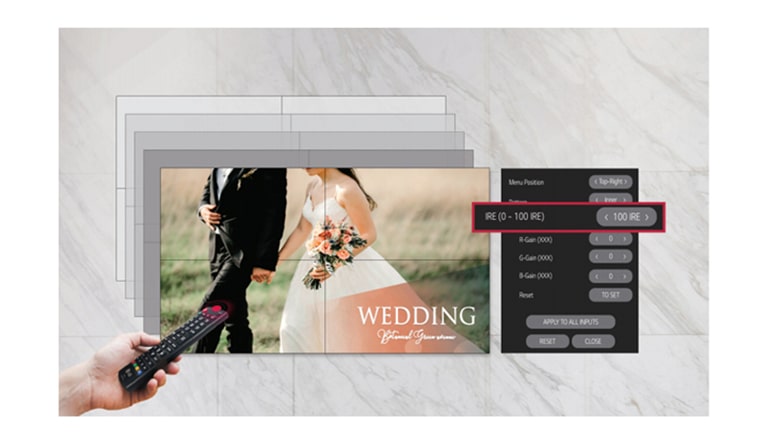This screenshot has height=443, width=768.
Task: Decrease B-Gain with the left arrow
Action: [x=596, y=275]
